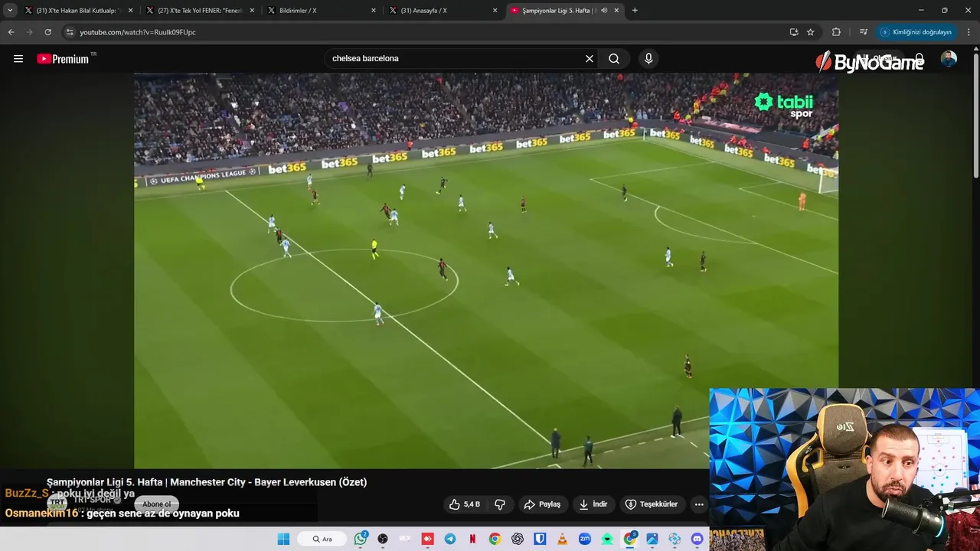This screenshot has height=551, width=980.
Task: Open WhatsApp from the taskbar
Action: [x=361, y=539]
